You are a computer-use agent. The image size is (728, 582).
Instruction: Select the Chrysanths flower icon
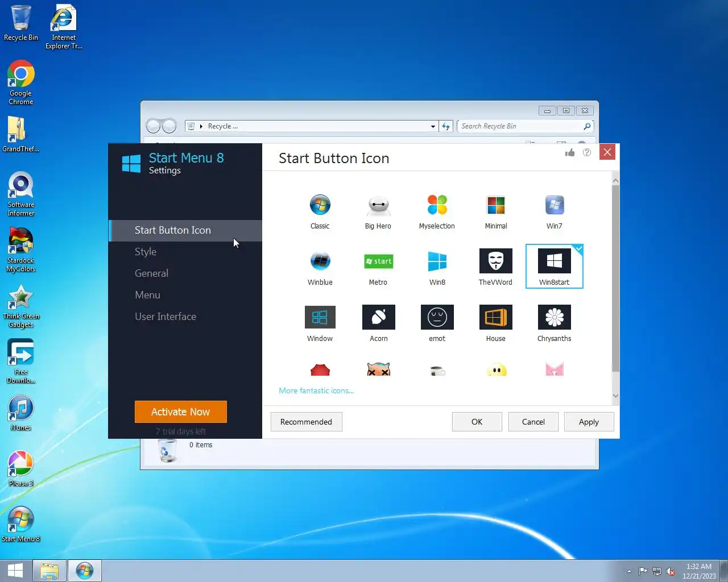[555, 323]
